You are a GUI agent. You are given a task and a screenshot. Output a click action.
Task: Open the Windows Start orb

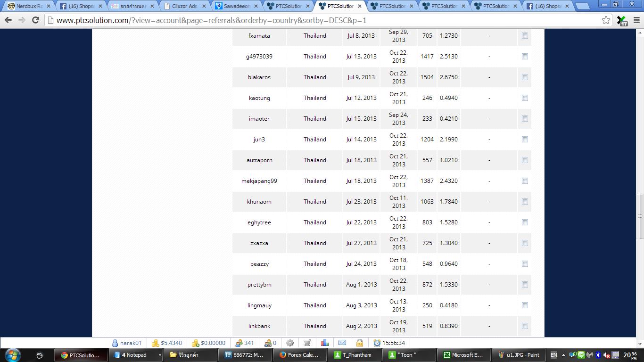point(13,355)
